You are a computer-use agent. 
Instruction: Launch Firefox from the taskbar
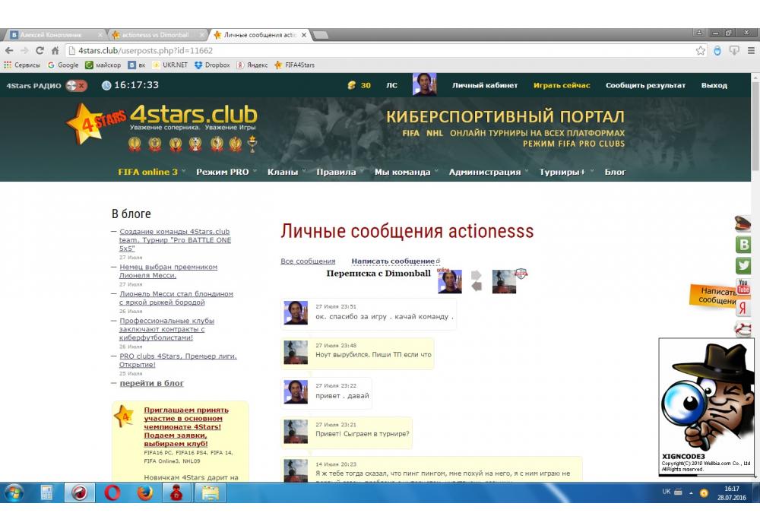click(x=144, y=492)
